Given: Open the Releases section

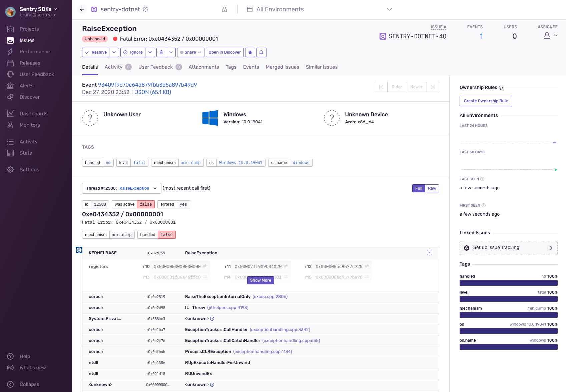Looking at the screenshot, I should (x=30, y=63).
